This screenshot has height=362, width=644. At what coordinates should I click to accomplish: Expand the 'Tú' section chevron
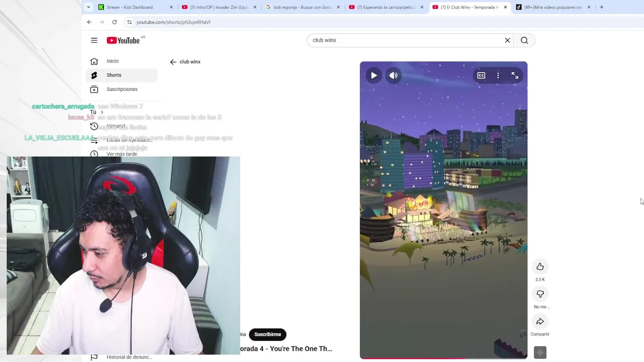(102, 112)
